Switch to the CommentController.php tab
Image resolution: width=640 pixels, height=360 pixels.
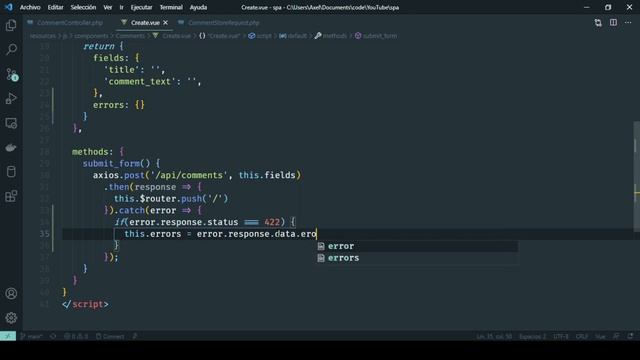coord(65,23)
